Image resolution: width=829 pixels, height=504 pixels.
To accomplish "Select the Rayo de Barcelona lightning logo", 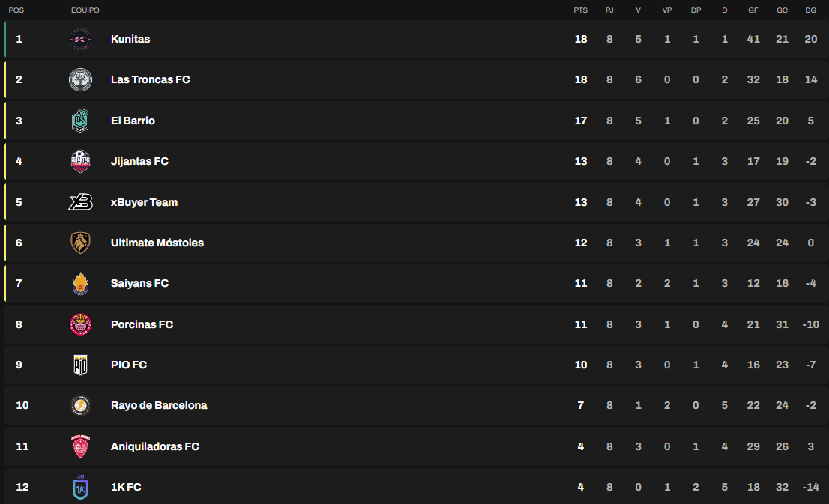I will 80,405.
